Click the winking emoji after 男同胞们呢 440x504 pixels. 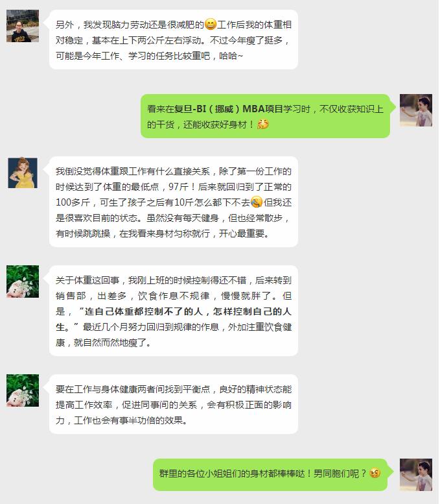pyautogui.click(x=375, y=473)
